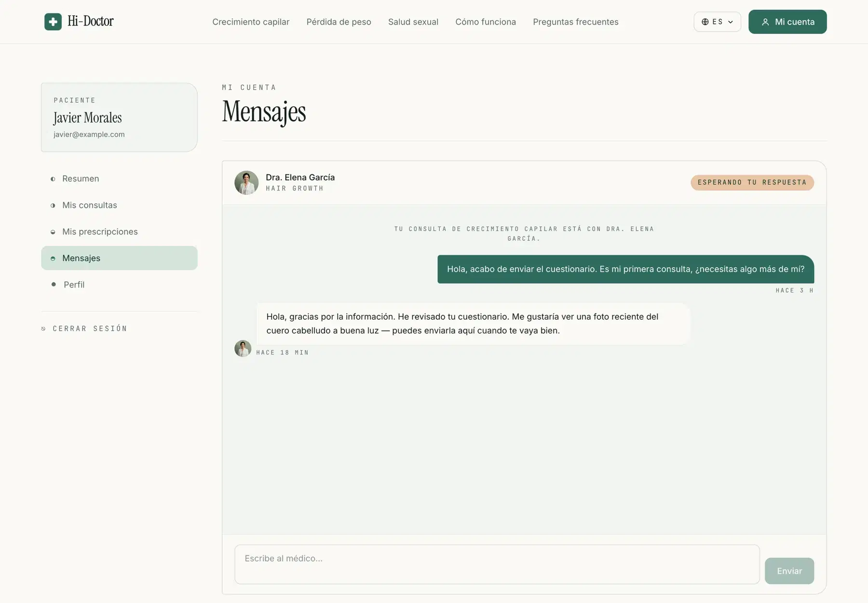Click the Resumen circle icon in sidebar
Viewport: 868px width, 603px height.
point(53,178)
